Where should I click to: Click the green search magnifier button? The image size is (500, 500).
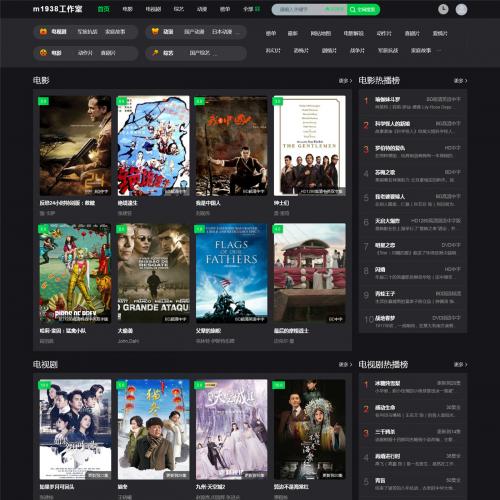click(363, 10)
